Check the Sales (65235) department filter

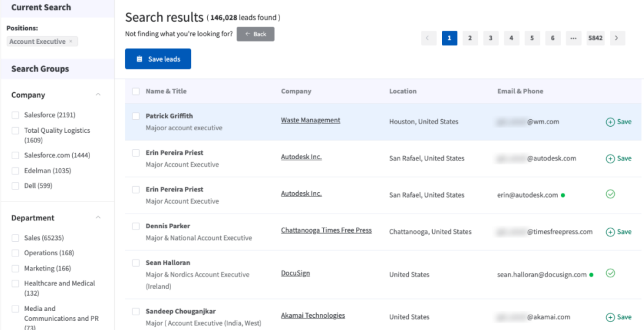(16, 238)
